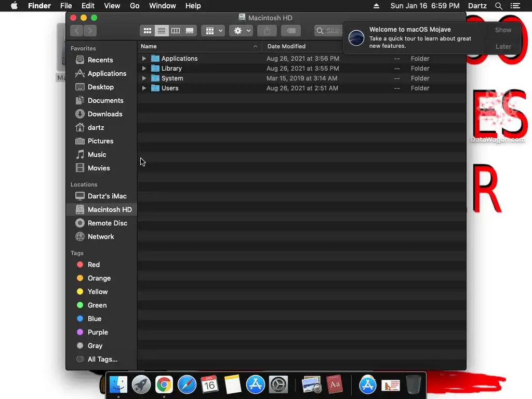Open System Preferences from the Dock
Viewport: 532px width, 399px height.
(278, 385)
